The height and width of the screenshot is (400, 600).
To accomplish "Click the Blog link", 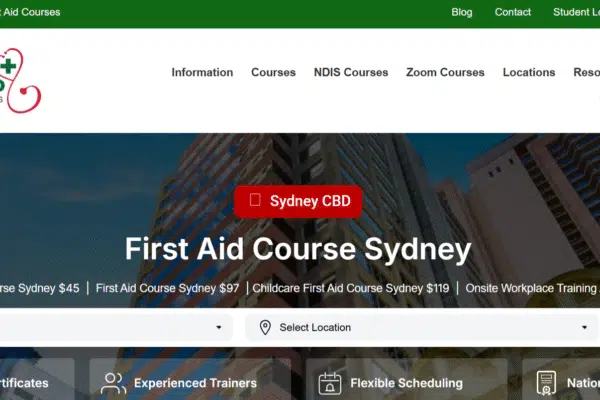I will pos(461,12).
